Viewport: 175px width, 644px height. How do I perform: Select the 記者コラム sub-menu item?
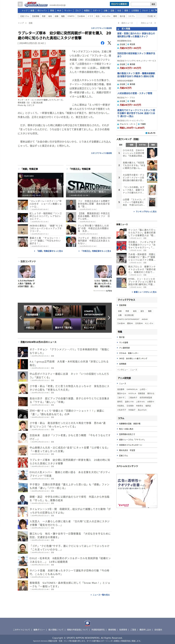click(x=25, y=16)
